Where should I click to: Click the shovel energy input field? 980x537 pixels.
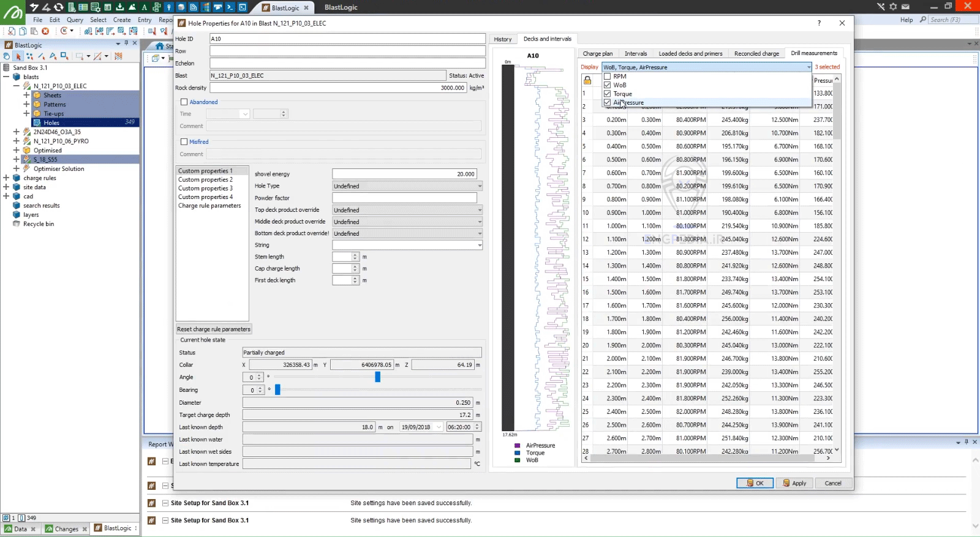[404, 174]
